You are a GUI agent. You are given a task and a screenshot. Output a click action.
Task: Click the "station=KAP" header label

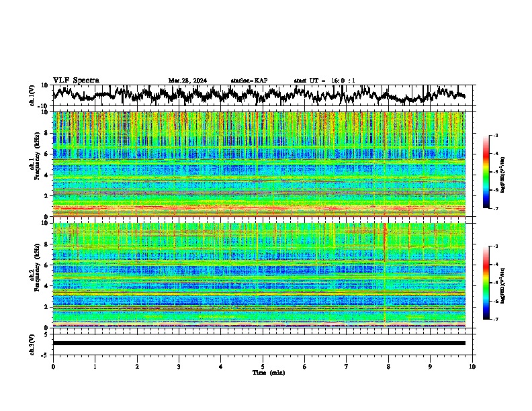(x=249, y=81)
